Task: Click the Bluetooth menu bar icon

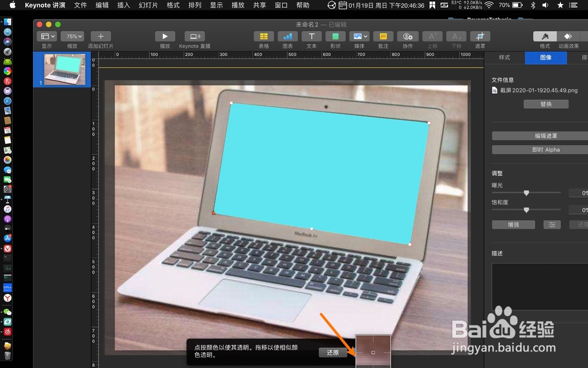Action: coord(533,5)
